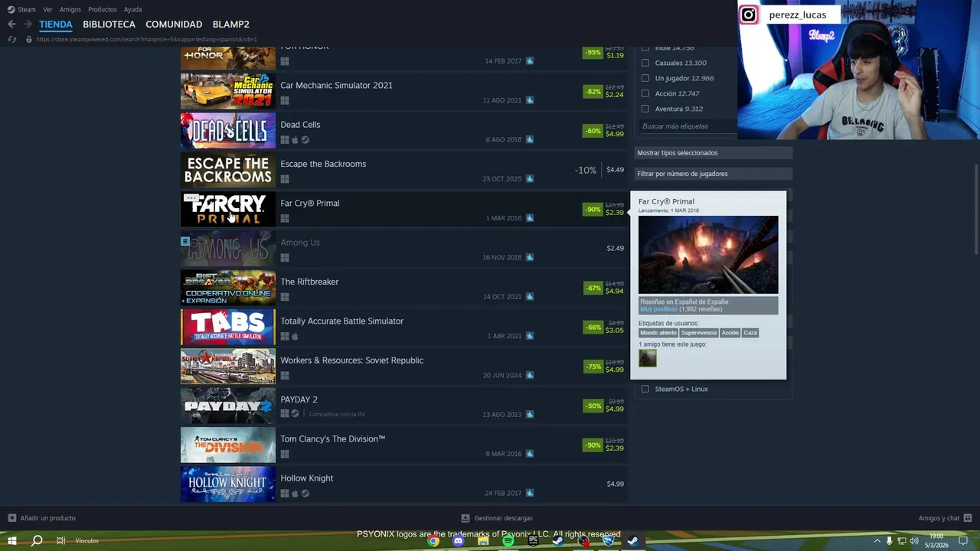Click the friend avatar in Far Cry popup
The image size is (980, 551).
point(648,358)
